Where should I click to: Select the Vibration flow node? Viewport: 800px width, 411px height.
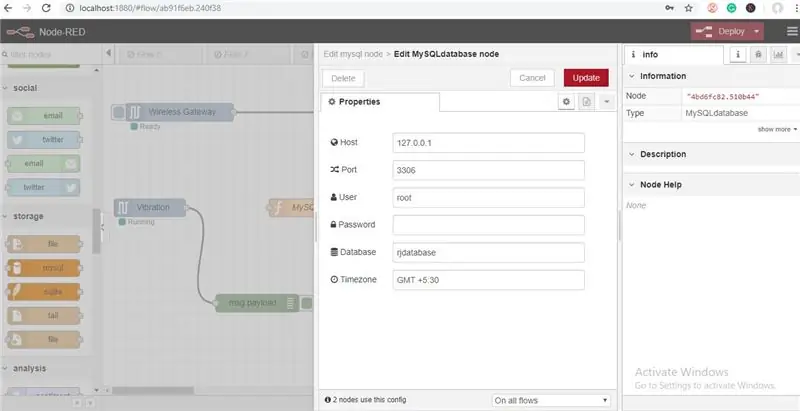[150, 208]
